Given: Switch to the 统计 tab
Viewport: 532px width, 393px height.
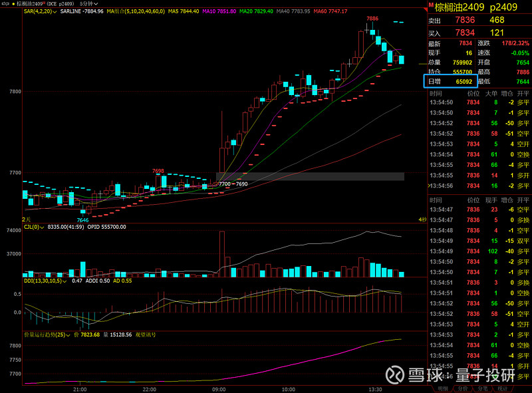Looking at the screenshot, I should pyautogui.click(x=503, y=388).
